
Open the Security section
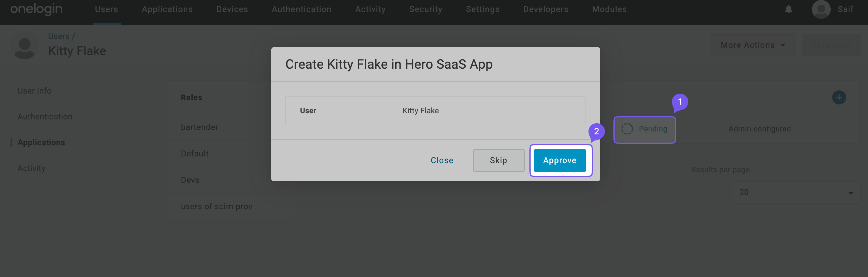point(425,9)
